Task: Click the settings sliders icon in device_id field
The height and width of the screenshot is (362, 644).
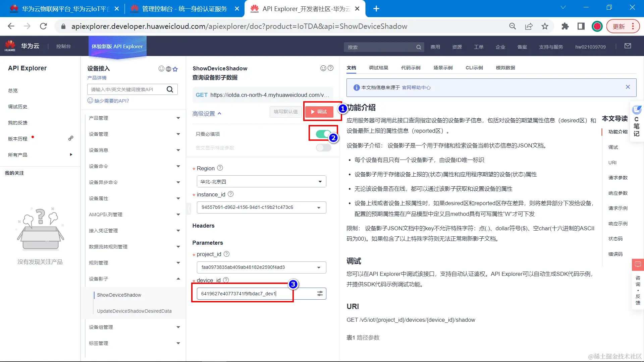Action: 320,294
